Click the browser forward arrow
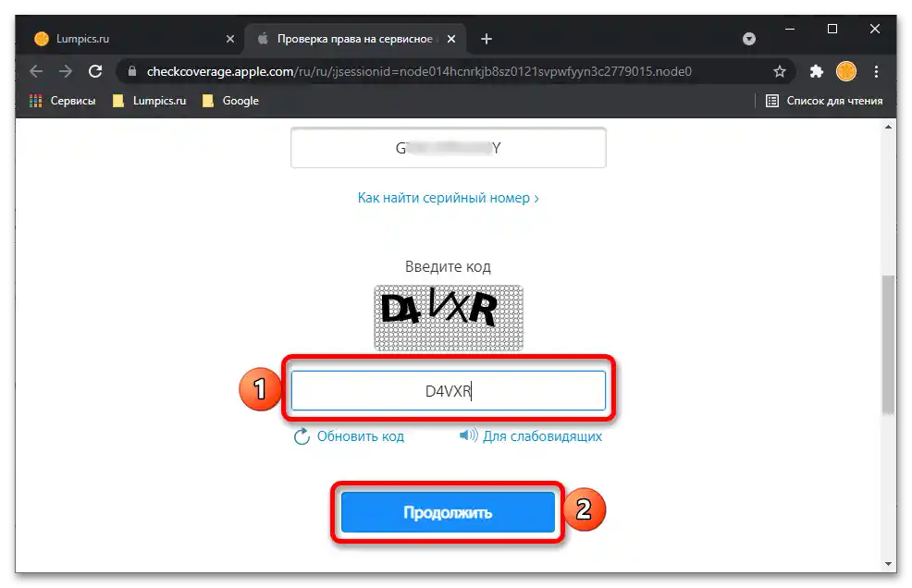This screenshot has width=912, height=588. coord(66,71)
